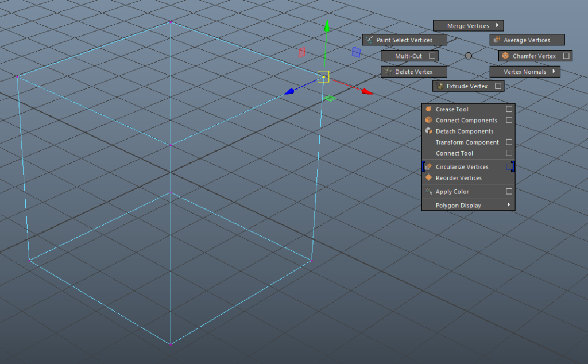This screenshot has height=364, width=588.
Task: Select the Crease Tool icon
Action: pyautogui.click(x=428, y=109)
